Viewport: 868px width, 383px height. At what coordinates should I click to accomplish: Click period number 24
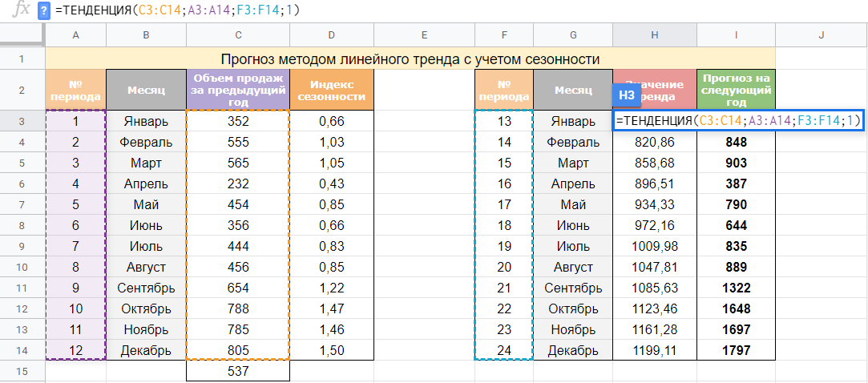[504, 350]
